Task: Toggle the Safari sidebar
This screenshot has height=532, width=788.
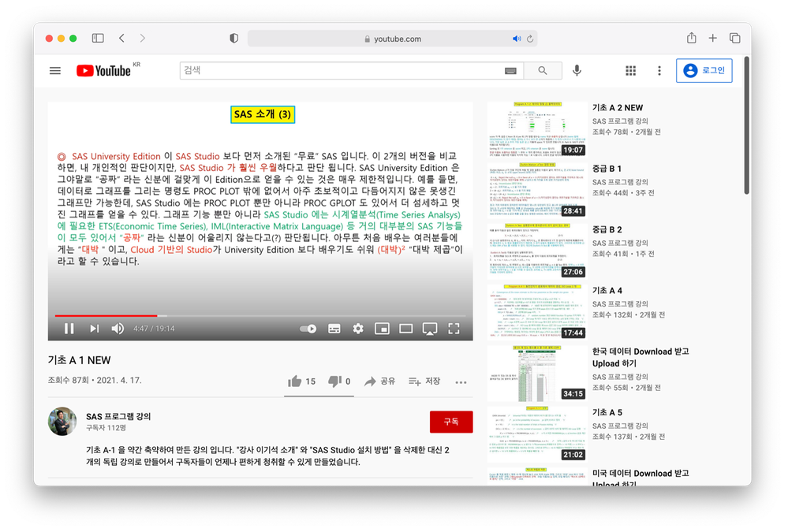Action: pos(98,38)
